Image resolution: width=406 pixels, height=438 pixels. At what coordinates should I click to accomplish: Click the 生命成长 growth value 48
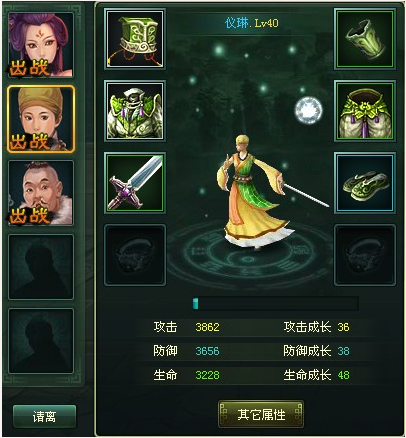point(343,375)
